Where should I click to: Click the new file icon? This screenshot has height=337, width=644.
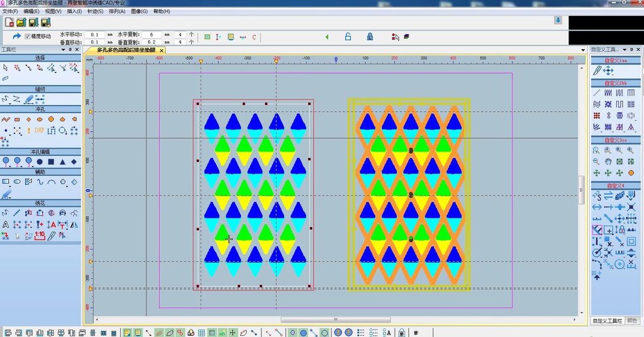tap(9, 23)
